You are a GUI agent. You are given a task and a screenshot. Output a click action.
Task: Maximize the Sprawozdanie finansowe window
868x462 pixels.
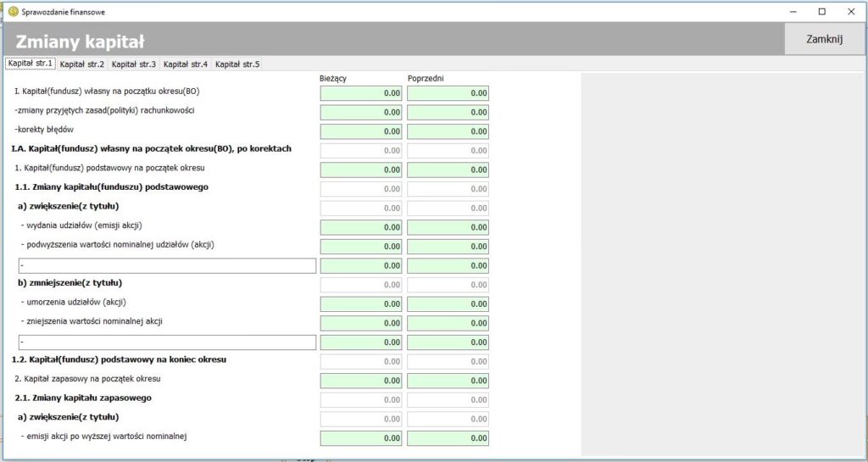point(821,11)
